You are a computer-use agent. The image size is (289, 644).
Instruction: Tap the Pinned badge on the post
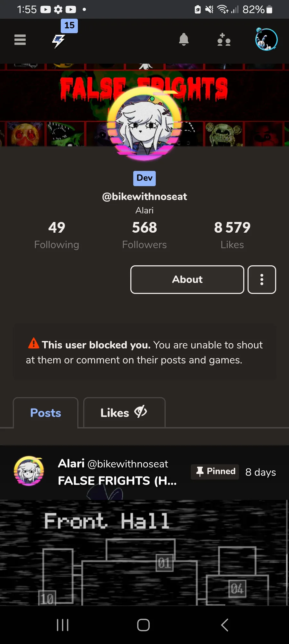coord(215,472)
